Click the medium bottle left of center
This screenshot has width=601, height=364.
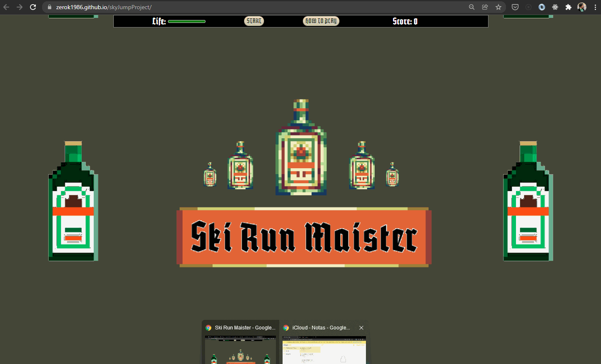click(x=240, y=165)
